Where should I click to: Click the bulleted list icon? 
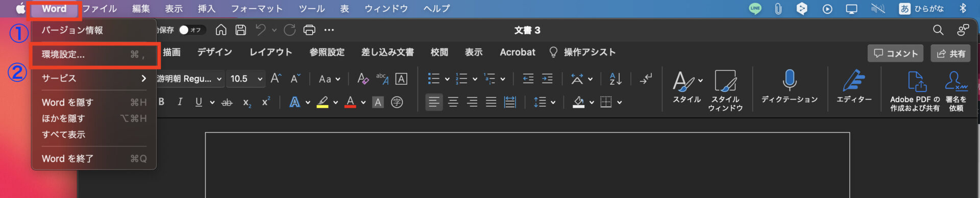coord(434,79)
